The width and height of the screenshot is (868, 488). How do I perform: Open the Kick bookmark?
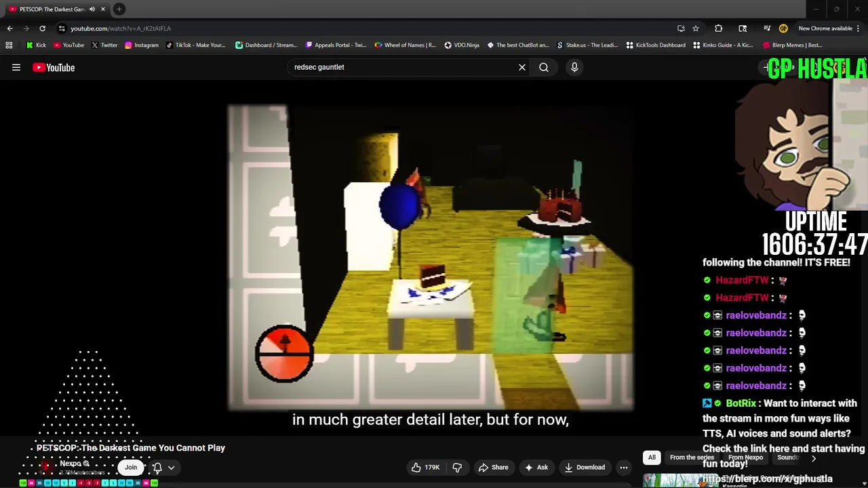click(36, 45)
